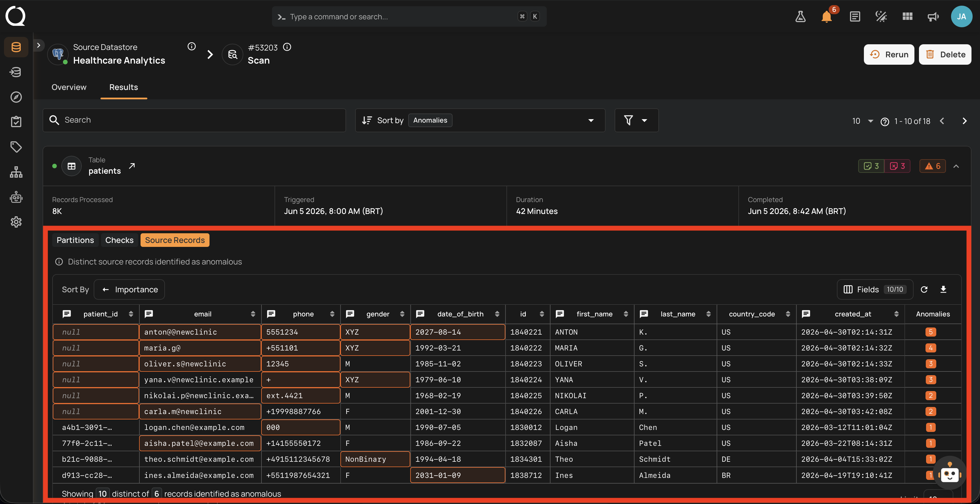Click the Rerun button

point(889,54)
